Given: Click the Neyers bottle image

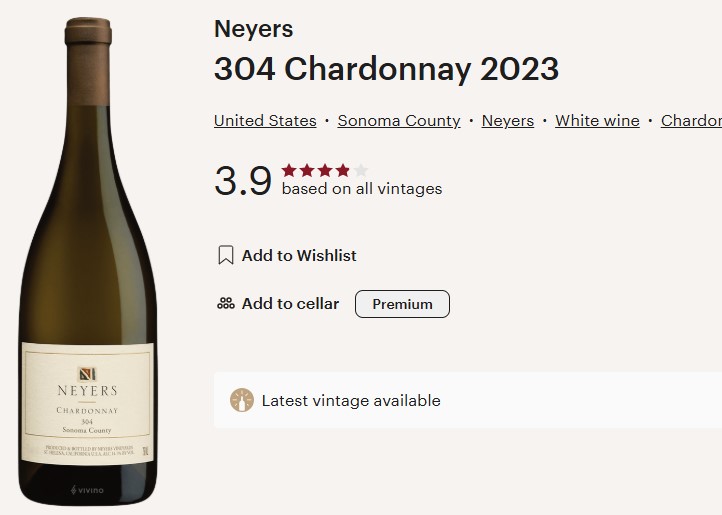Looking at the screenshot, I should tap(88, 261).
